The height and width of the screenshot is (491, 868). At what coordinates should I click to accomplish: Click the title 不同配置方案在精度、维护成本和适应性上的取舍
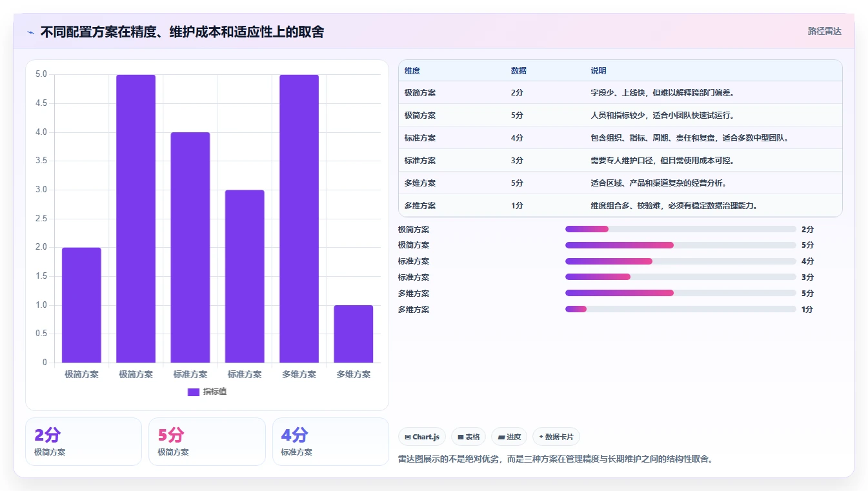point(182,32)
